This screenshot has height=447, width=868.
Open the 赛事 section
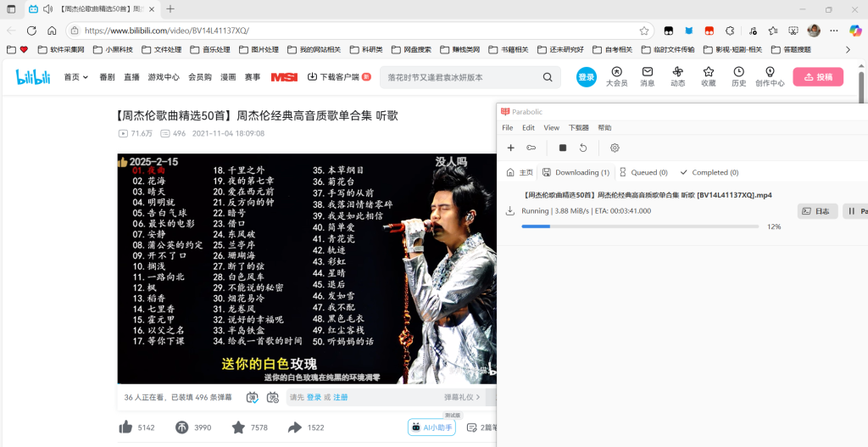(x=253, y=77)
